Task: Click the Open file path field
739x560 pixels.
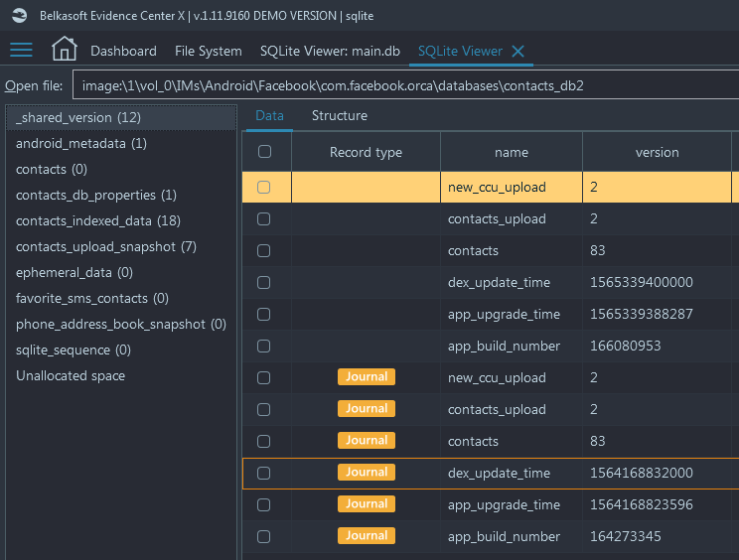Action: point(405,85)
